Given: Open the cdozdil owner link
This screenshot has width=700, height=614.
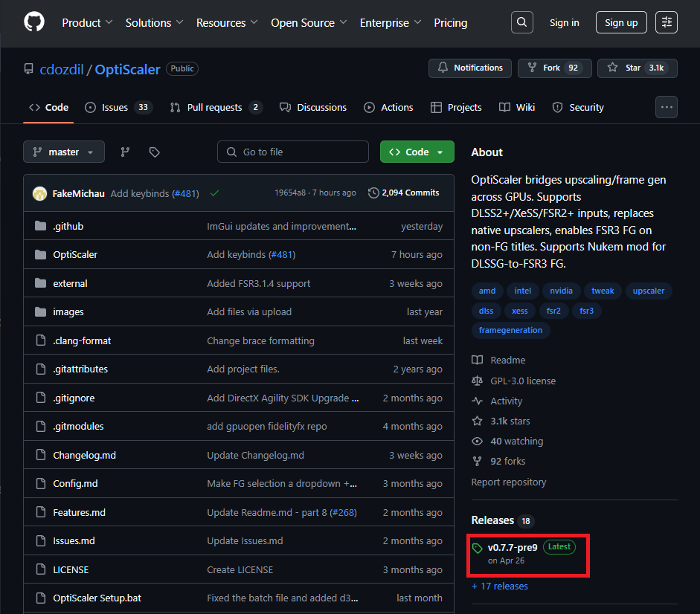Looking at the screenshot, I should (x=62, y=69).
